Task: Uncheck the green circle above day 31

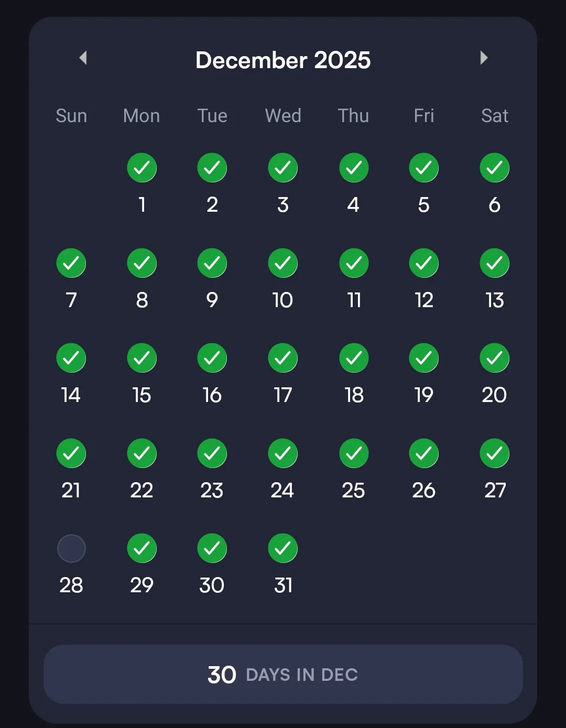Action: click(x=283, y=548)
